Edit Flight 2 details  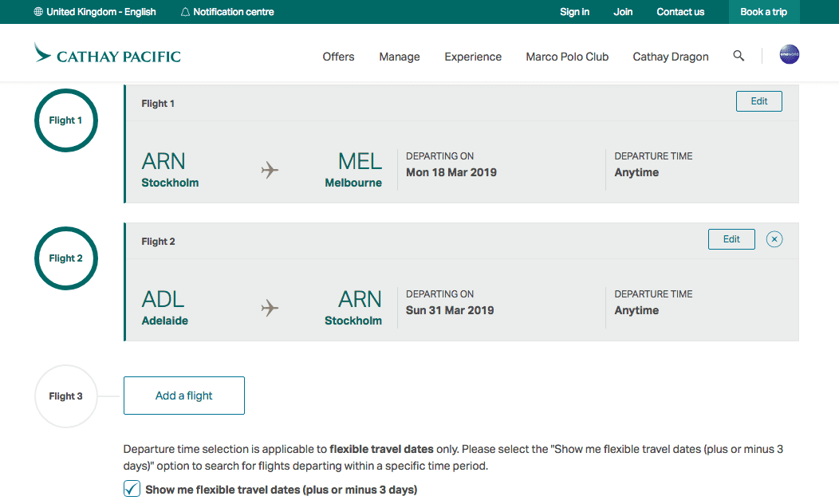731,239
